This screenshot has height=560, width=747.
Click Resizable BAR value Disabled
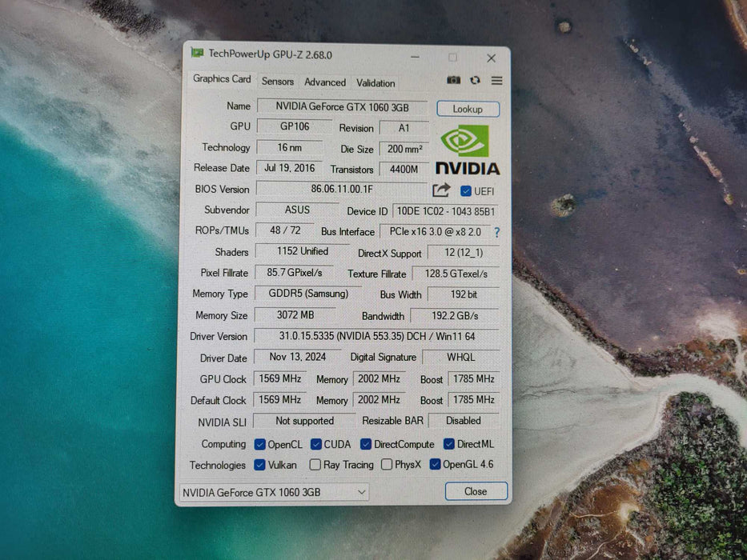[x=464, y=421]
